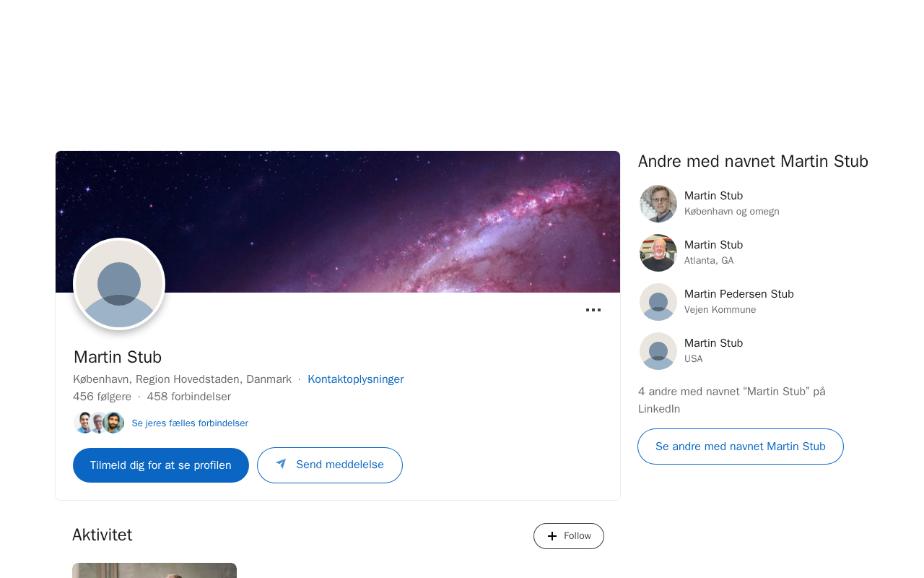This screenshot has height=578, width=924.
Task: Click the mutual connections avatar group
Action: (x=99, y=423)
